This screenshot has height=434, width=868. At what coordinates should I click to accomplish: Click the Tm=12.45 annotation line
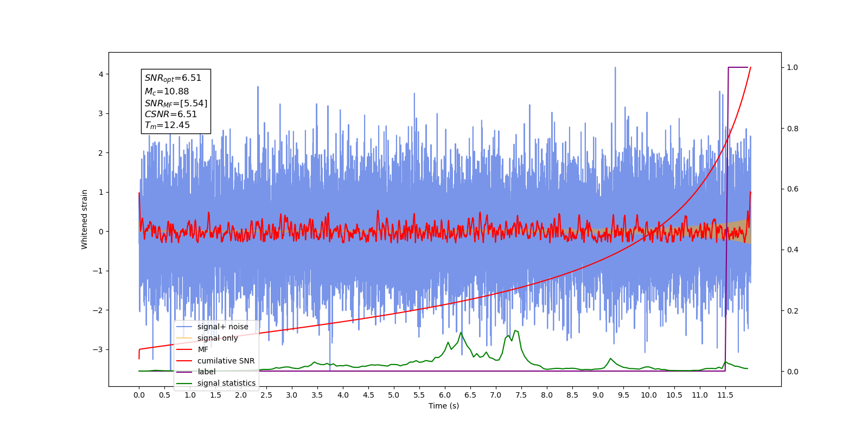click(167, 125)
